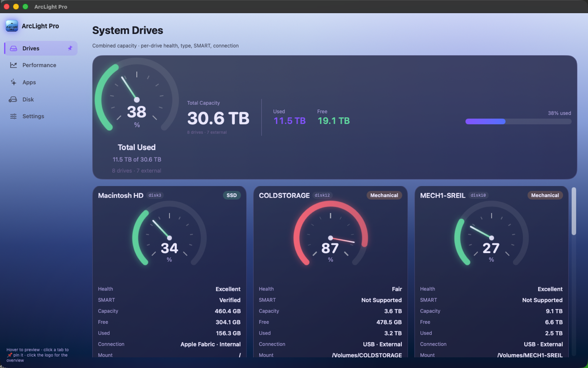Switch to the Performance tab
Image resolution: width=588 pixels, height=368 pixels.
(41, 65)
